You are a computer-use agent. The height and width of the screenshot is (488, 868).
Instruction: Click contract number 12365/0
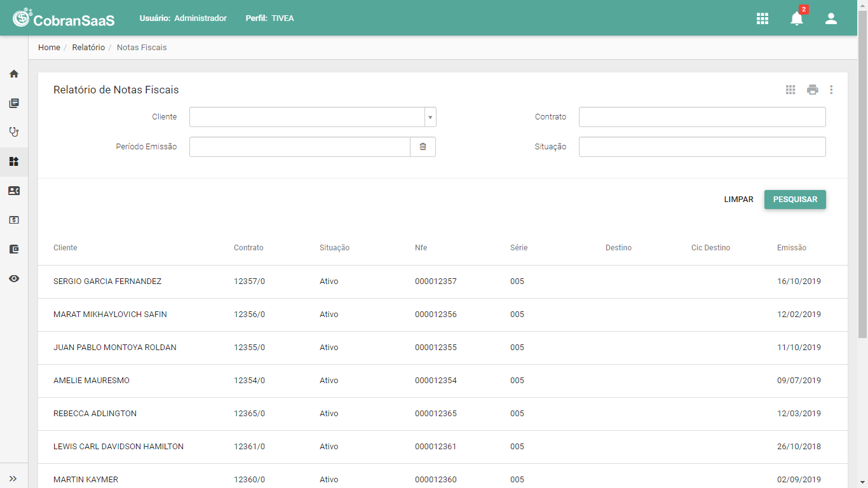point(249,414)
